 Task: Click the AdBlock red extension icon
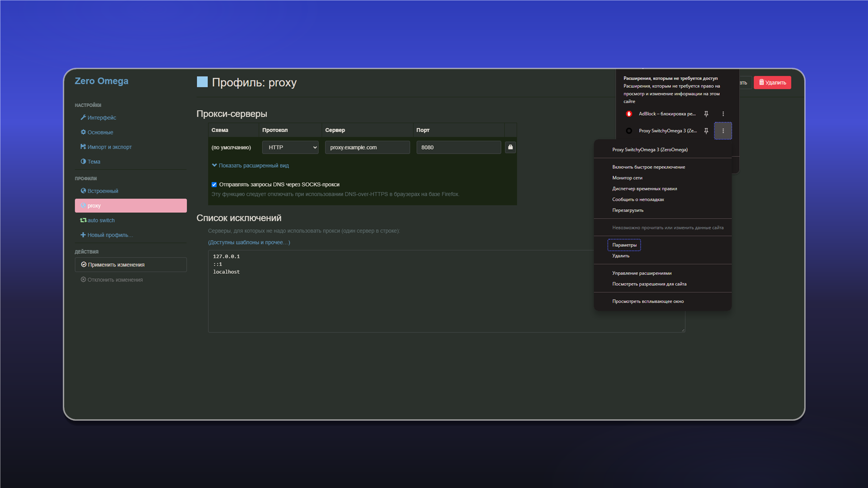629,114
